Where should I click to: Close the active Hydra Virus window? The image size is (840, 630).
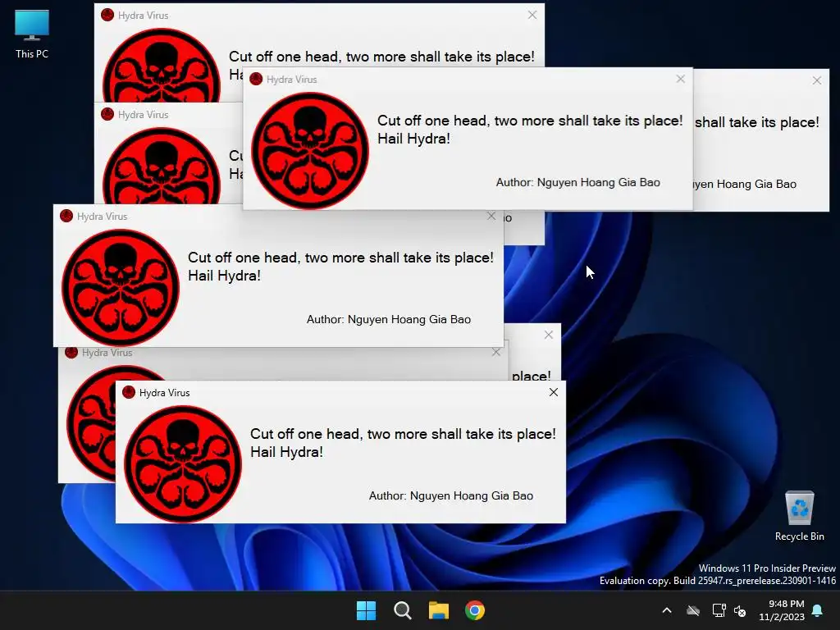(554, 392)
